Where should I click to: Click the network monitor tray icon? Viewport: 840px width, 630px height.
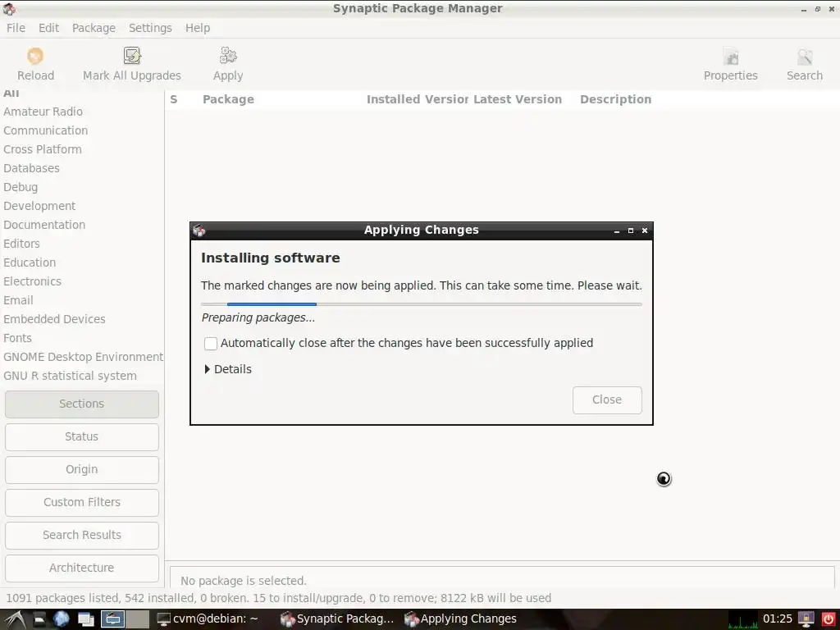click(x=806, y=619)
